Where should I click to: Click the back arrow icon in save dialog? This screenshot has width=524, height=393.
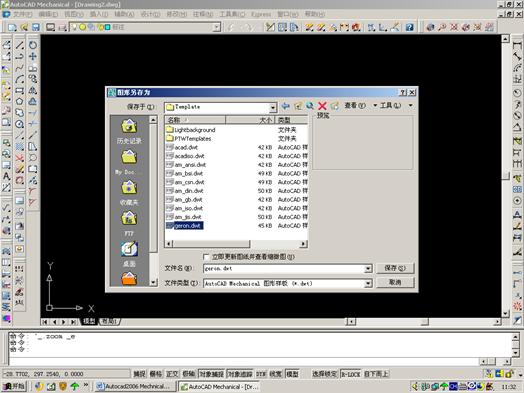click(285, 106)
